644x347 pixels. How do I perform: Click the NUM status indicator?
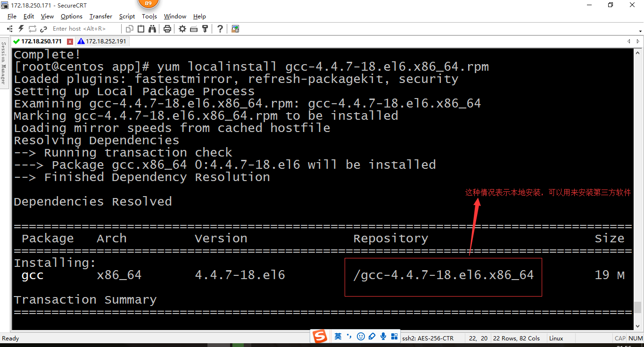point(636,338)
